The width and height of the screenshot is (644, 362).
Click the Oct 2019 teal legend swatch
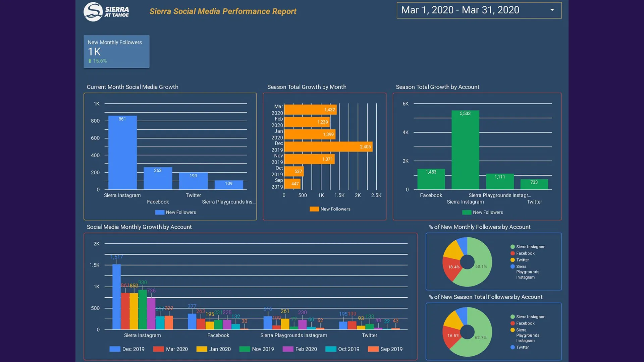(x=331, y=349)
